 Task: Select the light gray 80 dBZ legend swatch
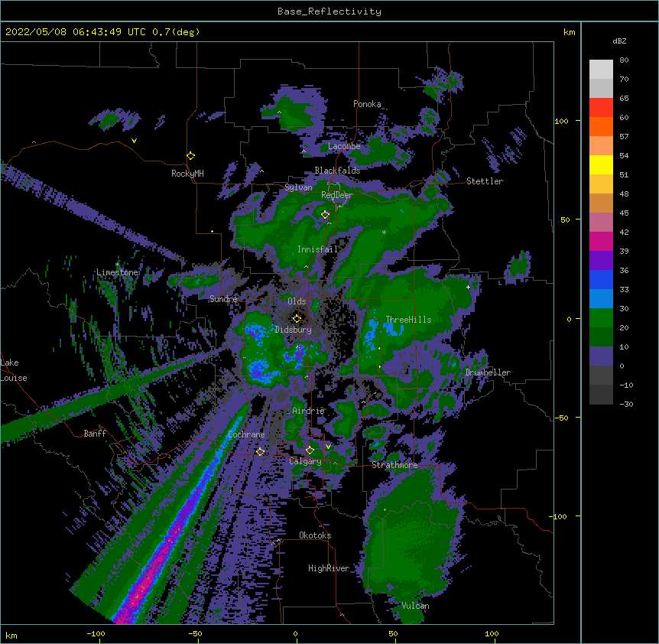pyautogui.click(x=601, y=69)
